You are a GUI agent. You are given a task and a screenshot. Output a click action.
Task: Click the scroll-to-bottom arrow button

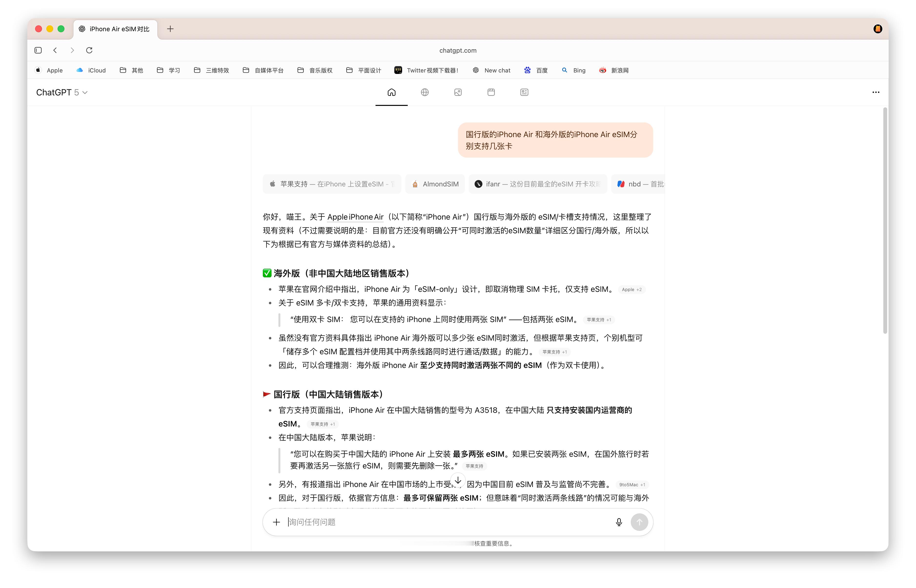tap(458, 480)
